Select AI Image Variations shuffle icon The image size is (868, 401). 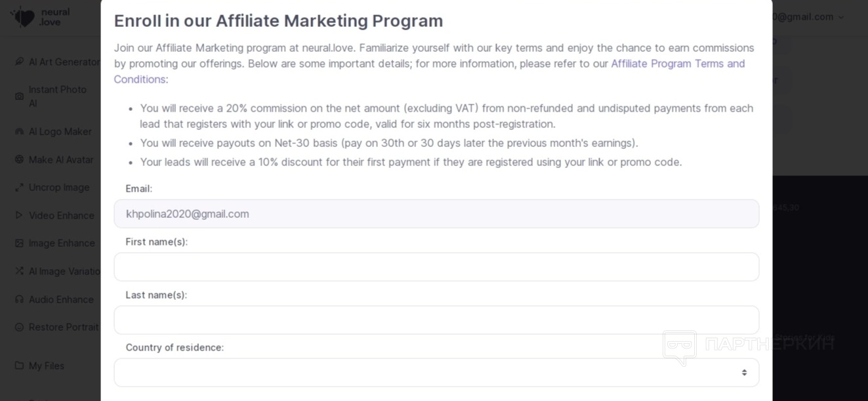pos(19,271)
